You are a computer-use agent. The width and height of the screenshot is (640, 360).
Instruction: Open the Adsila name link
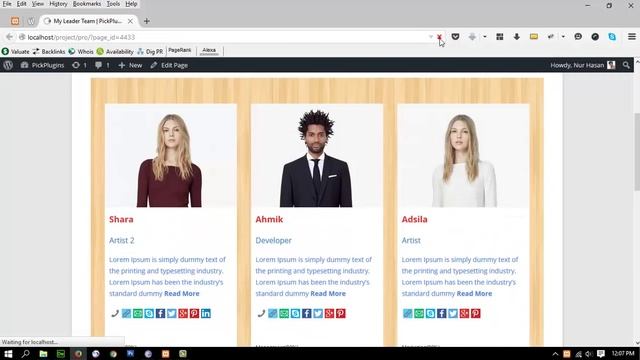pos(414,219)
